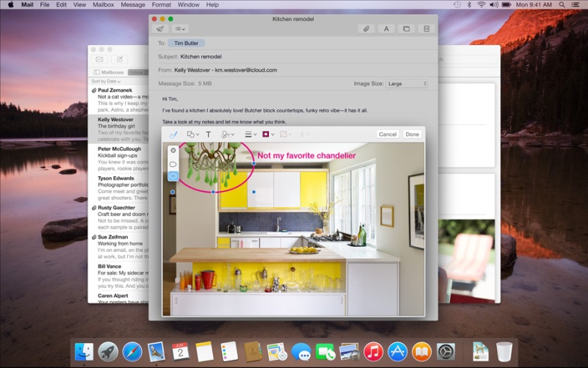Click the paperclip attach file icon
The height and width of the screenshot is (368, 588).
tap(365, 29)
